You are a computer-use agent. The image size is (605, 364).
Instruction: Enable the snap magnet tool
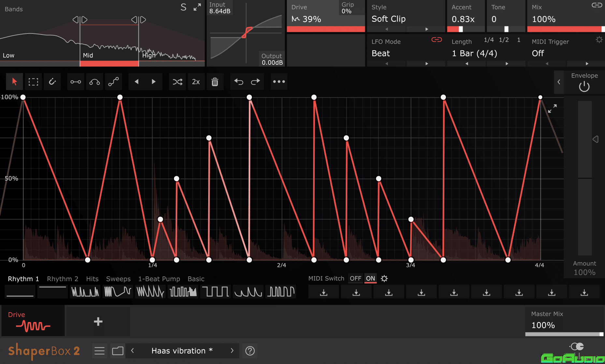point(53,82)
